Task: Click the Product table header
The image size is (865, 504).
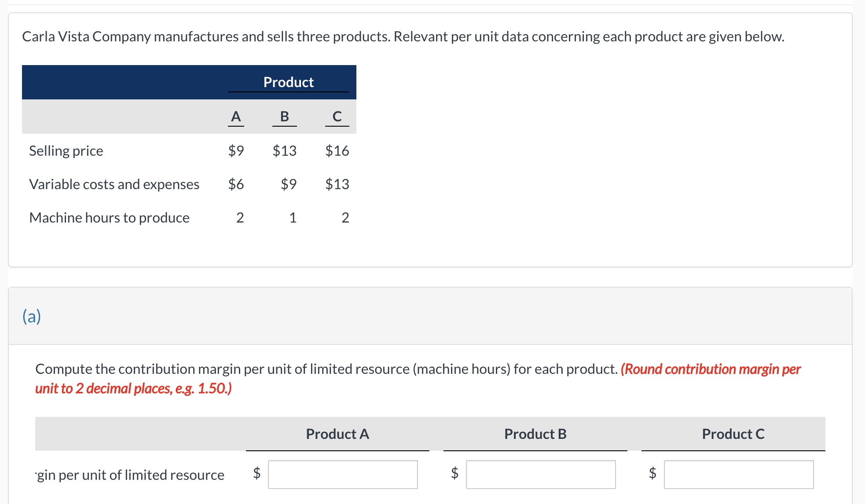Action: [x=288, y=82]
